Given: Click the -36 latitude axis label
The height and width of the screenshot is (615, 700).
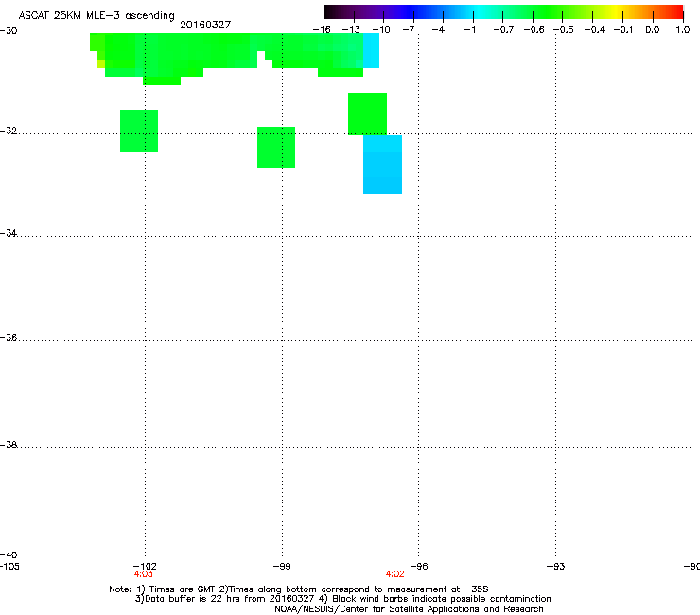Looking at the screenshot, I should point(9,337).
